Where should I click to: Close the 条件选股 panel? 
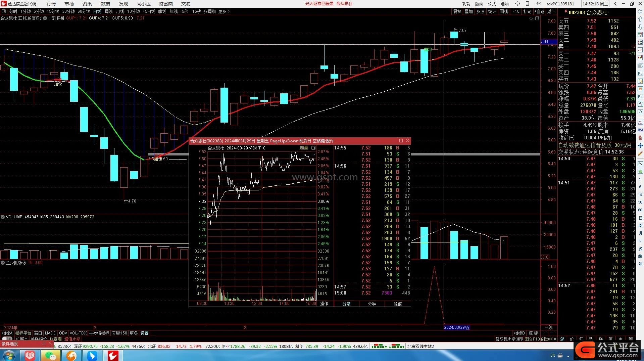pyautogui.click(x=50, y=344)
